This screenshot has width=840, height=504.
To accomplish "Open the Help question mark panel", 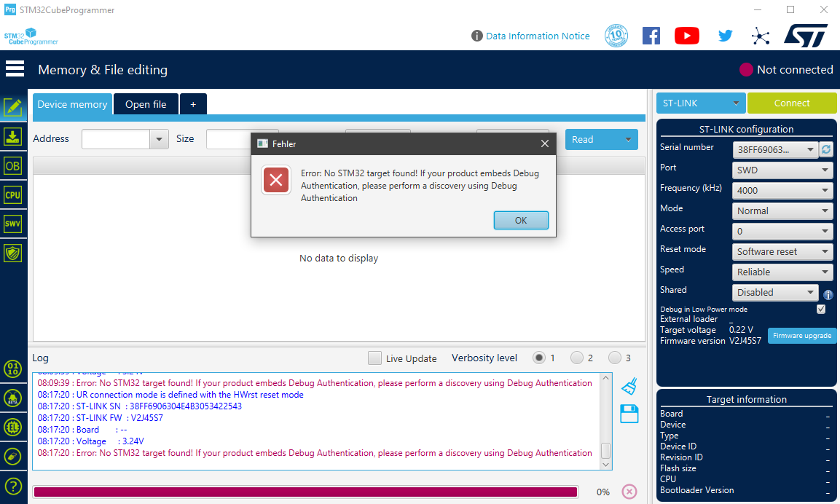I will tap(13, 486).
